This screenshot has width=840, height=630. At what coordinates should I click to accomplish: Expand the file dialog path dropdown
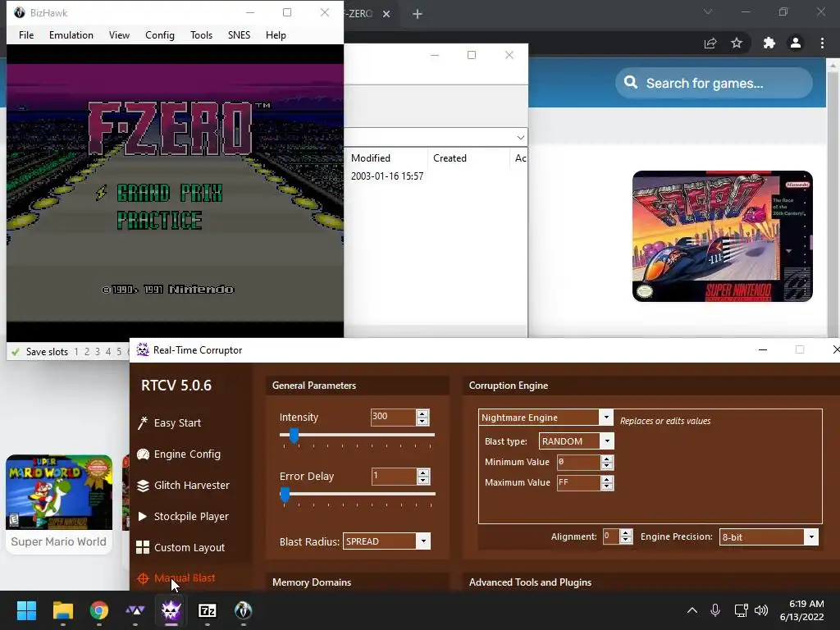tap(520, 138)
